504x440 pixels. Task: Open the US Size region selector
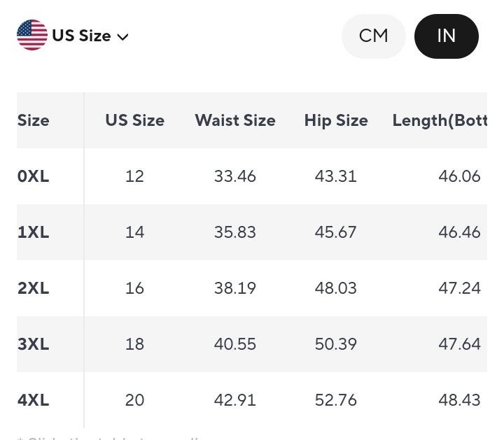pyautogui.click(x=73, y=36)
